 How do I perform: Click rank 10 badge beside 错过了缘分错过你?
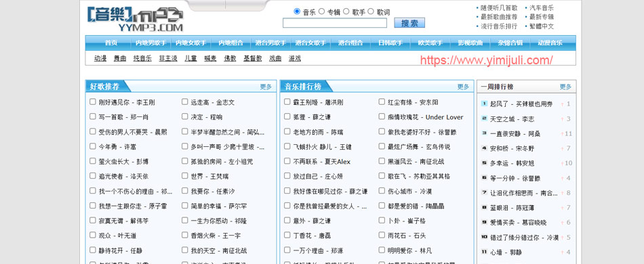(484, 237)
